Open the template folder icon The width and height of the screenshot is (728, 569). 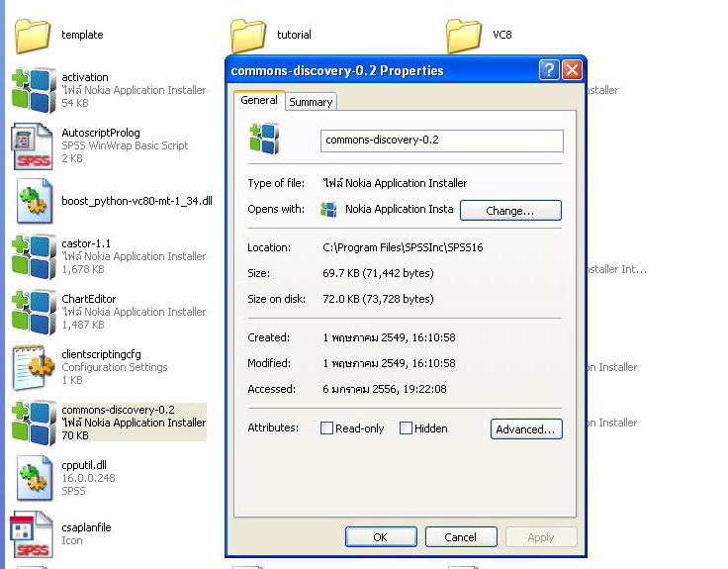33,36
